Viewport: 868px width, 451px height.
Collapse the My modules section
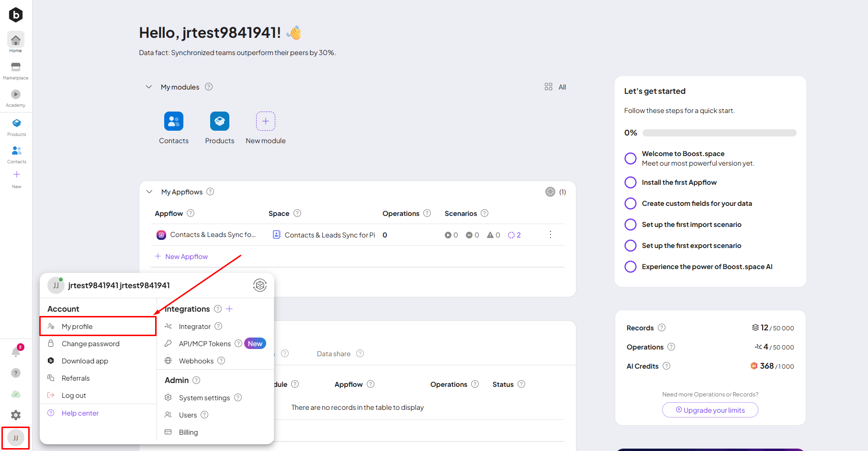pyautogui.click(x=149, y=87)
